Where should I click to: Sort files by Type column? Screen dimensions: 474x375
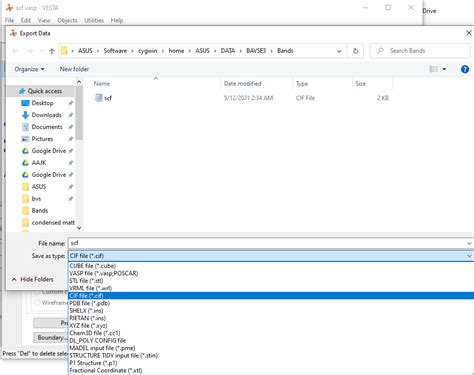point(302,84)
